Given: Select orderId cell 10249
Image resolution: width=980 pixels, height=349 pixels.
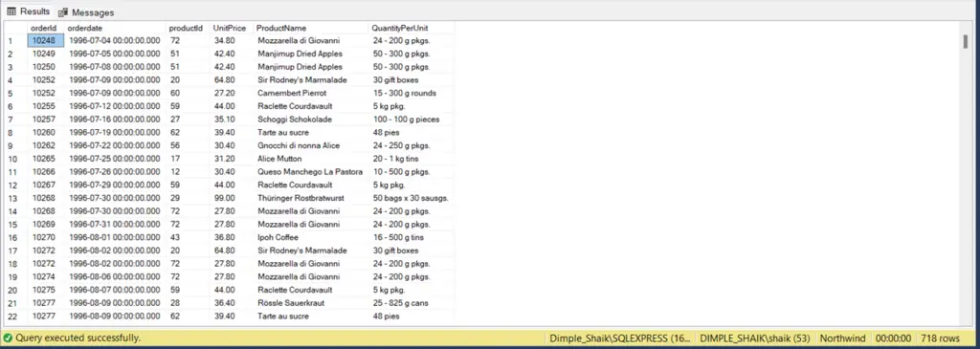Looking at the screenshot, I should click(x=46, y=54).
